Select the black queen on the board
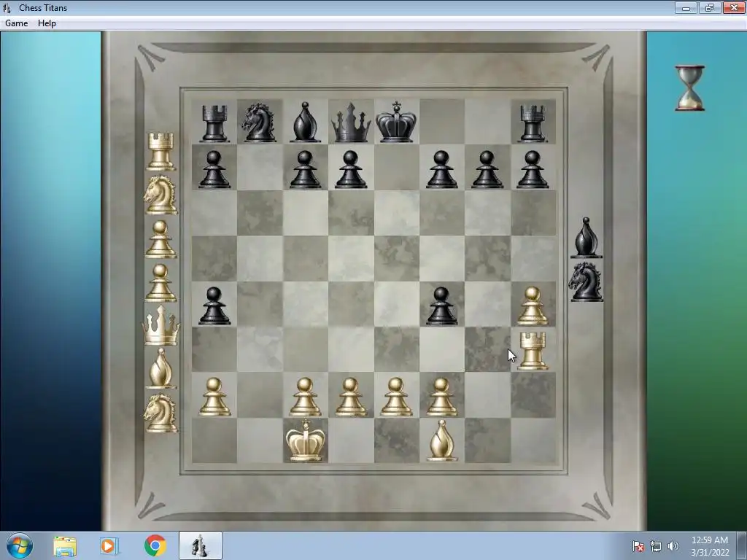The width and height of the screenshot is (747, 560). point(351,122)
